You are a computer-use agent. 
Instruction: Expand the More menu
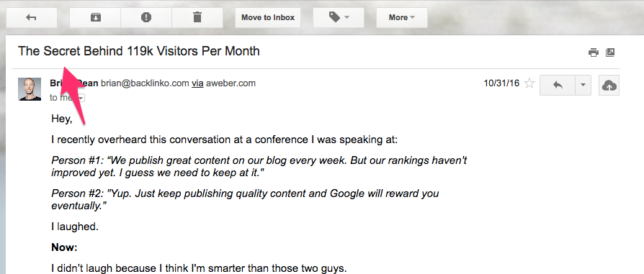coord(402,18)
